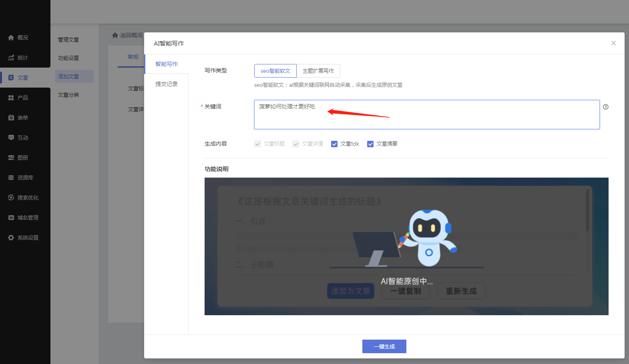Switch to the 提交记录 tab
The image size is (629, 364).
pos(167,84)
